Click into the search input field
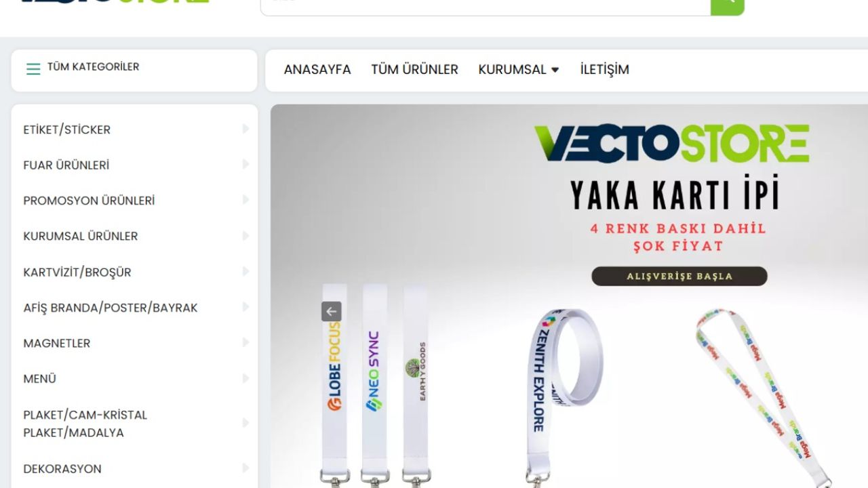Screen dimensions: 868x488 pos(486,5)
